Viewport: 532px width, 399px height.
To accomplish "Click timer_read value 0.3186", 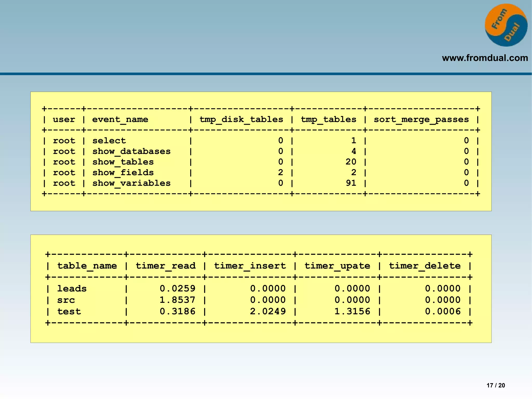I will 177,311.
